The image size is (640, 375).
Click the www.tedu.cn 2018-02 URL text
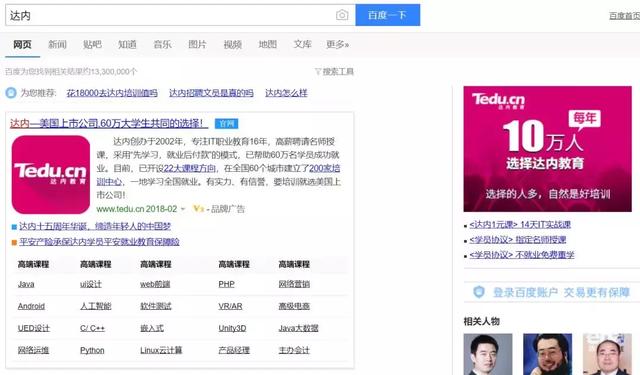coord(137,209)
